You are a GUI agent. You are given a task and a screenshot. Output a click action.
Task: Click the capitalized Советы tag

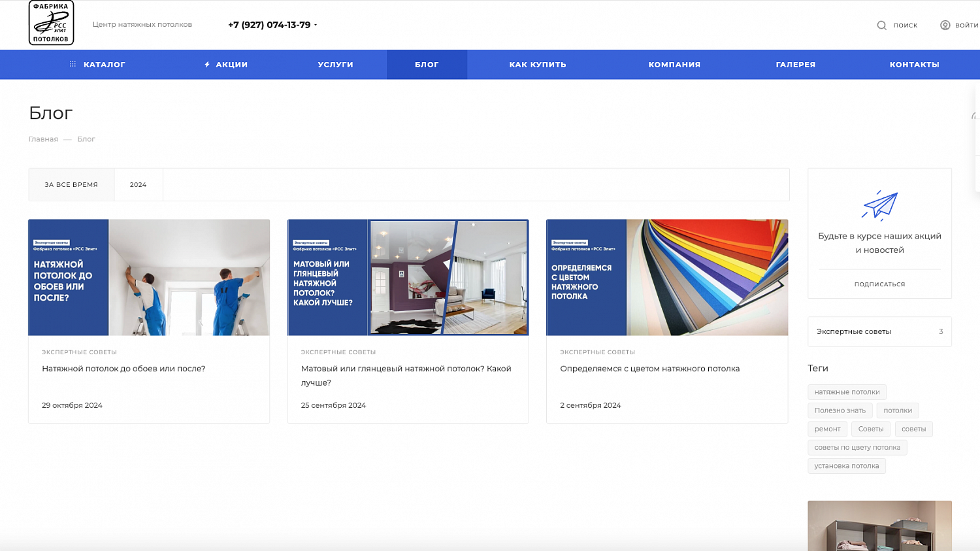tap(871, 429)
